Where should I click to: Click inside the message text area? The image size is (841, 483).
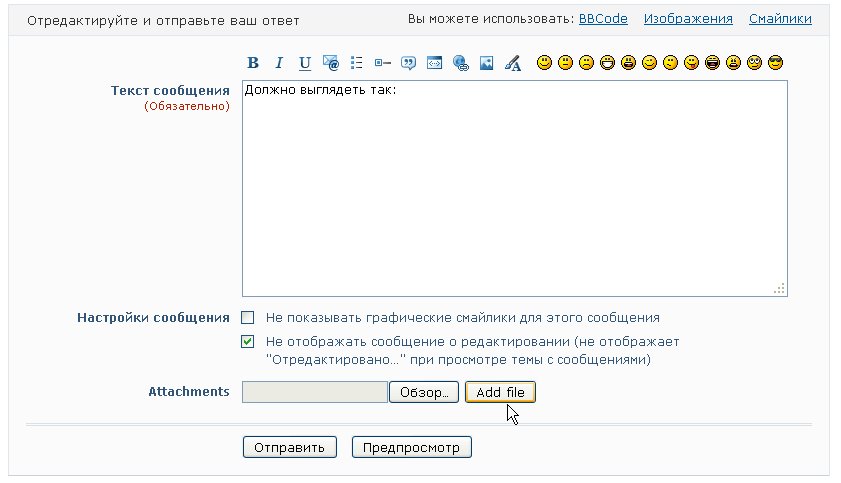click(x=514, y=190)
